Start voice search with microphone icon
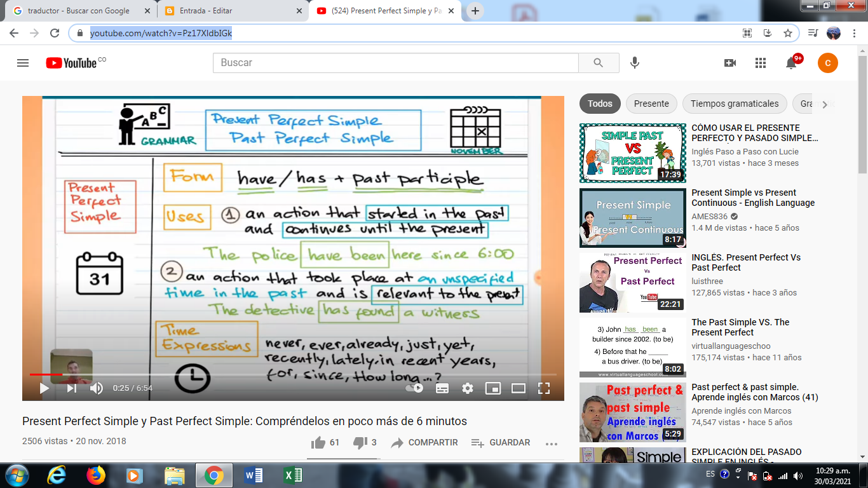 pos(634,63)
